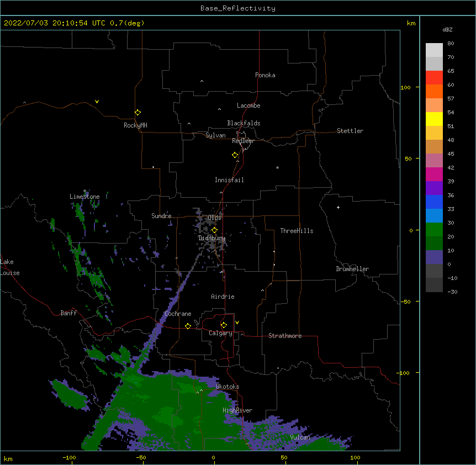Screen dimensions: 476x465
Task: Click the Cochrane town label
Action: point(178,314)
